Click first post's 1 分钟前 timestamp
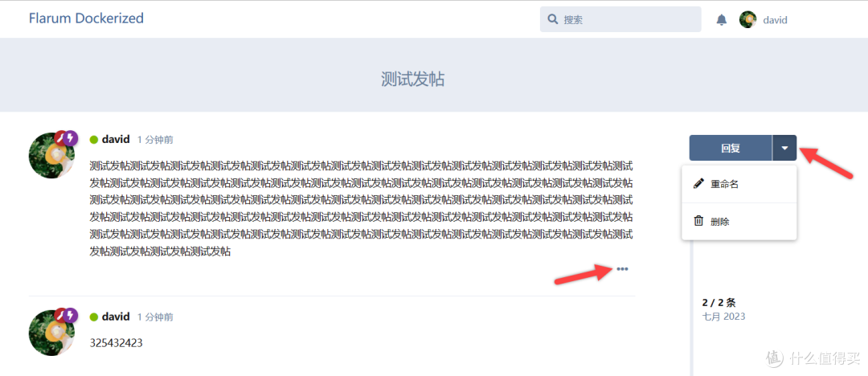Screen dimensions: 868x376 155,140
